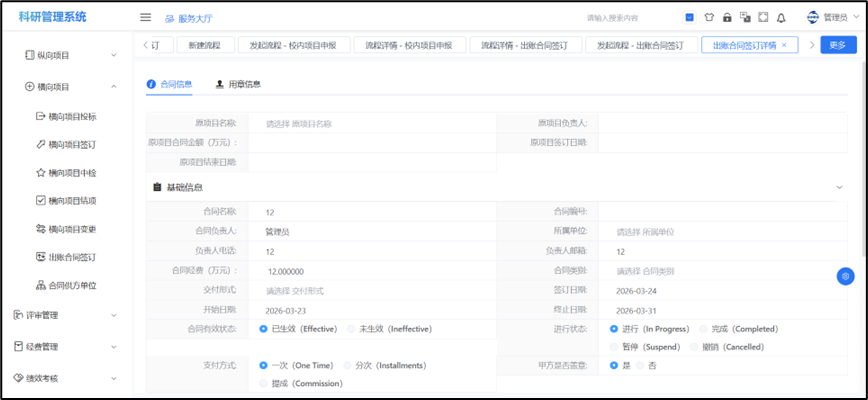The height and width of the screenshot is (400, 868).
Task: Toggle fullscreen mode icon
Action: pyautogui.click(x=763, y=17)
